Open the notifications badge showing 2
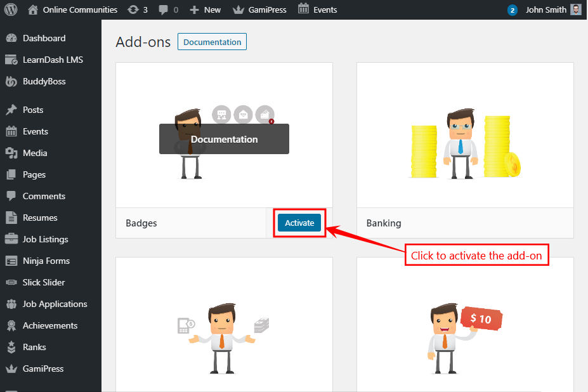 [513, 10]
